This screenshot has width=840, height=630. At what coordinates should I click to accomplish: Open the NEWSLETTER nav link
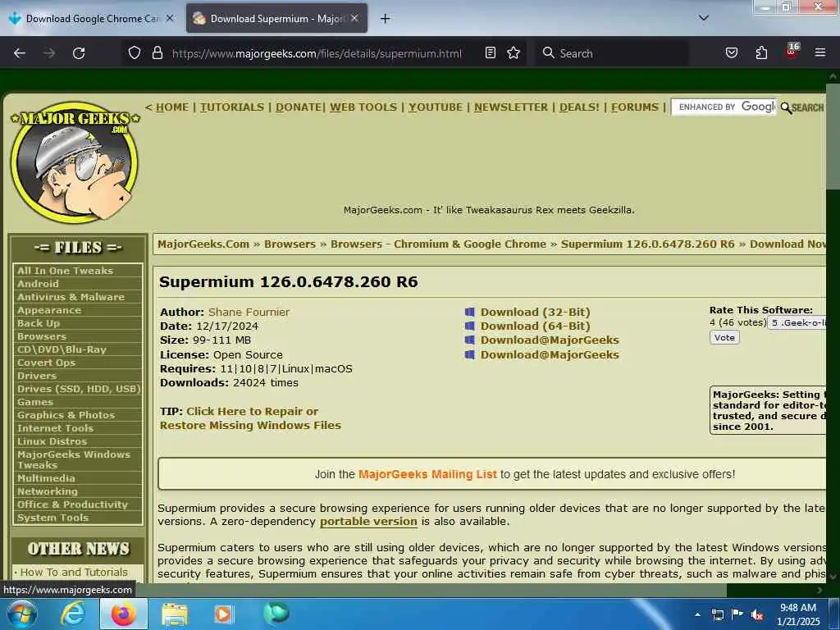(x=510, y=107)
